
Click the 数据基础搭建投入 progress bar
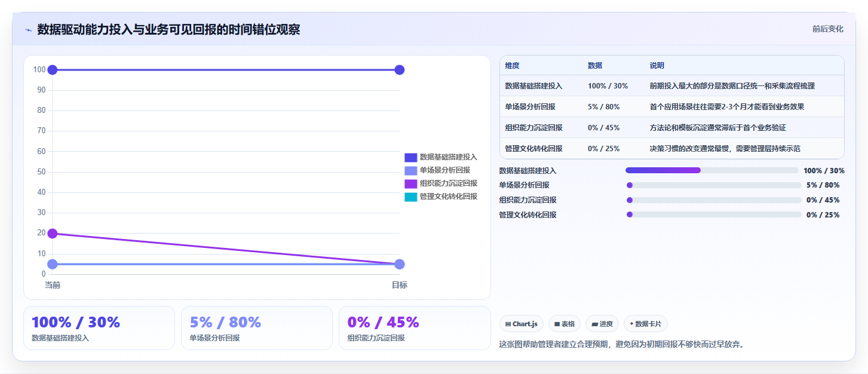click(712, 170)
